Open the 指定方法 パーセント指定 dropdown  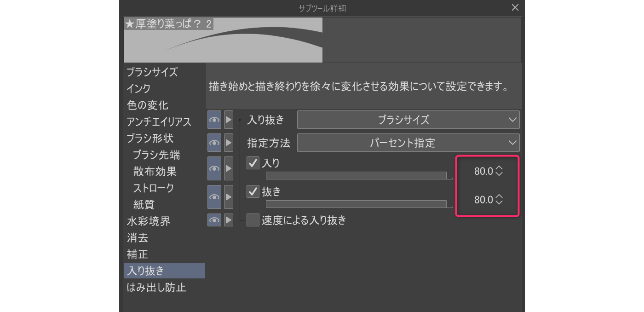point(408,143)
